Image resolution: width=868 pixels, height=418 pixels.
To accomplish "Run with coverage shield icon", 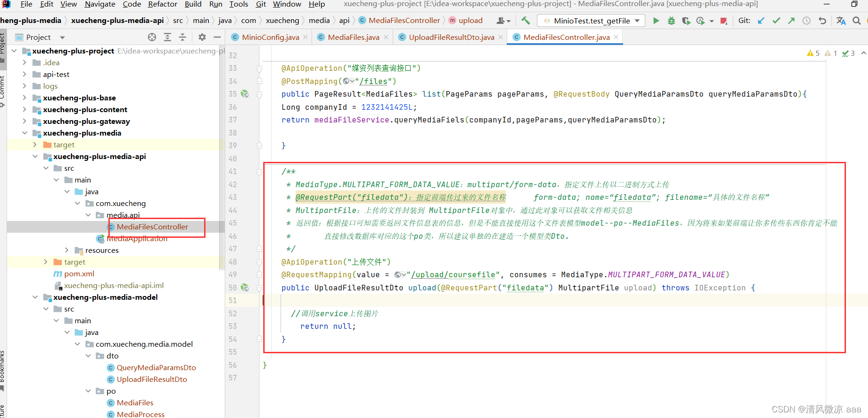I will point(686,21).
